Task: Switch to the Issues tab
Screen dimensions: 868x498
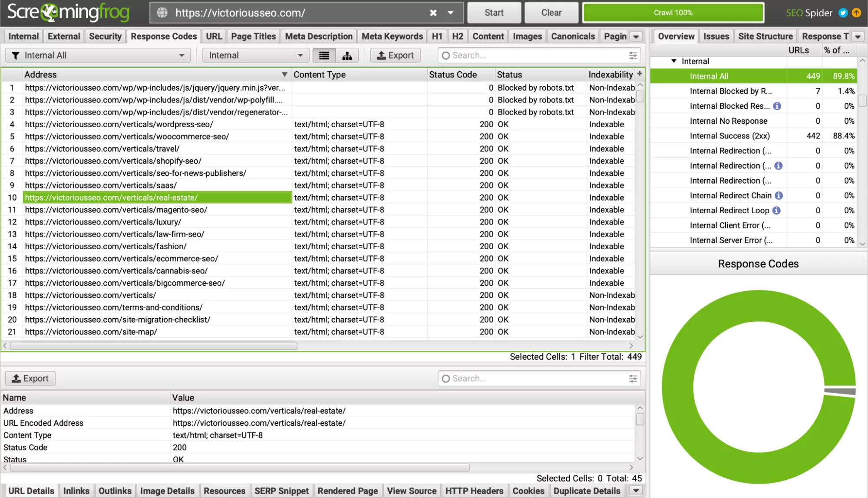Action: (x=716, y=36)
